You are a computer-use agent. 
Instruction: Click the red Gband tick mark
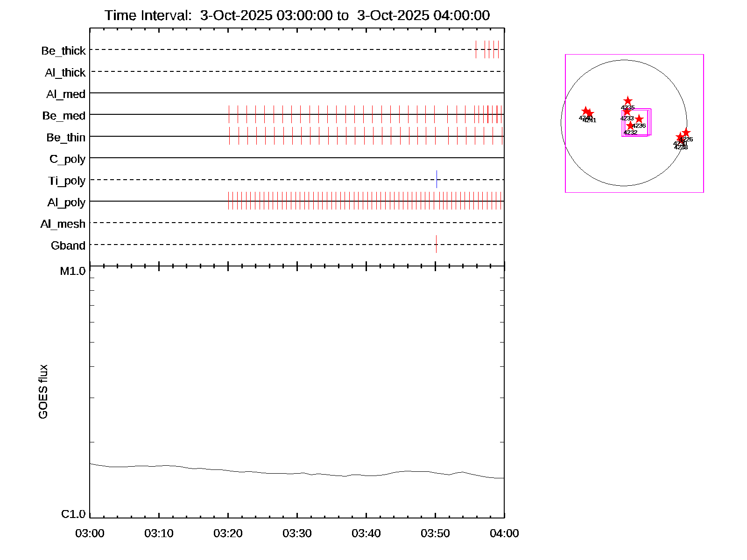436,244
